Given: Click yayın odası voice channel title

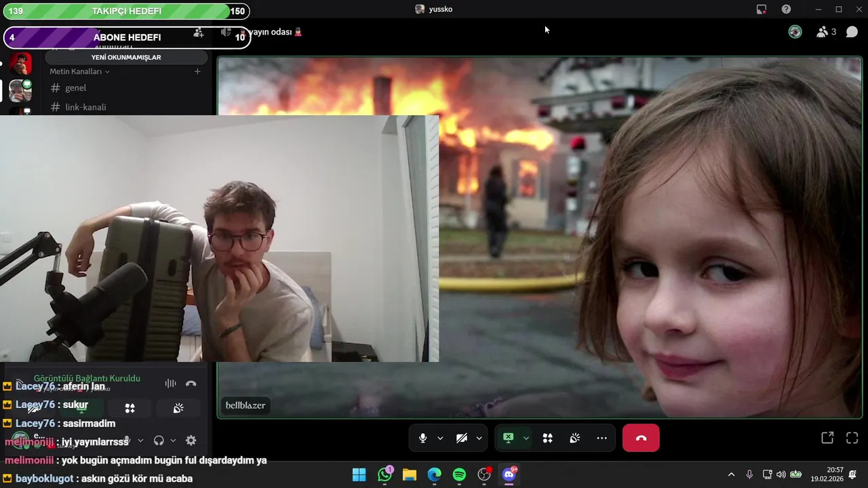Looking at the screenshot, I should point(271,32).
